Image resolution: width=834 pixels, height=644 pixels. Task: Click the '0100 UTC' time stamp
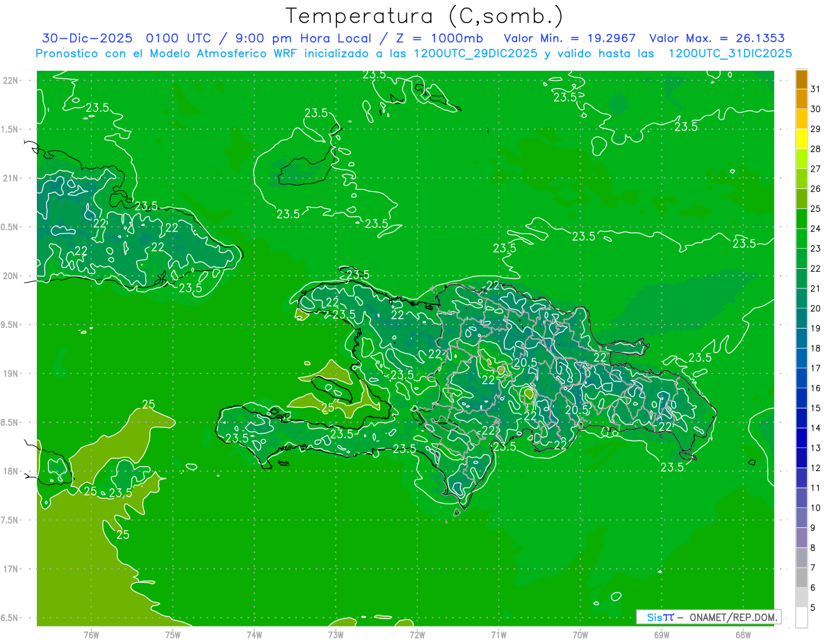179,38
